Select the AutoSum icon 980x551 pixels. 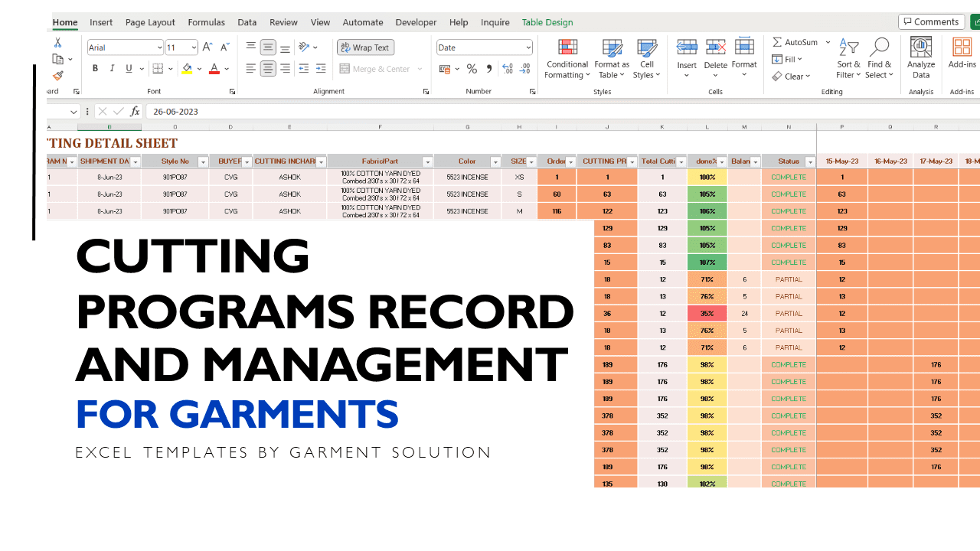776,42
